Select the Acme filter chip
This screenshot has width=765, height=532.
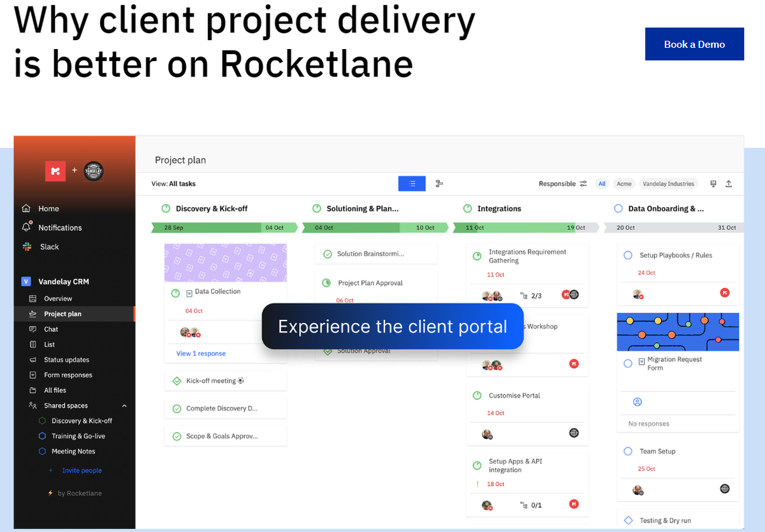(624, 183)
